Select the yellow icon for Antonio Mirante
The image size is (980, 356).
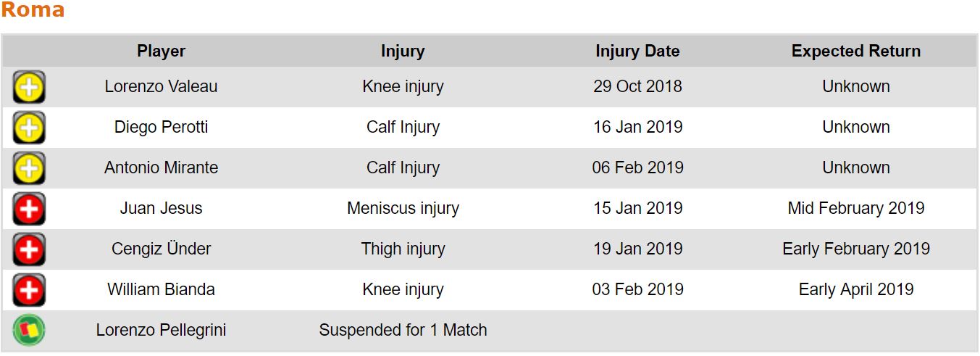(x=29, y=168)
